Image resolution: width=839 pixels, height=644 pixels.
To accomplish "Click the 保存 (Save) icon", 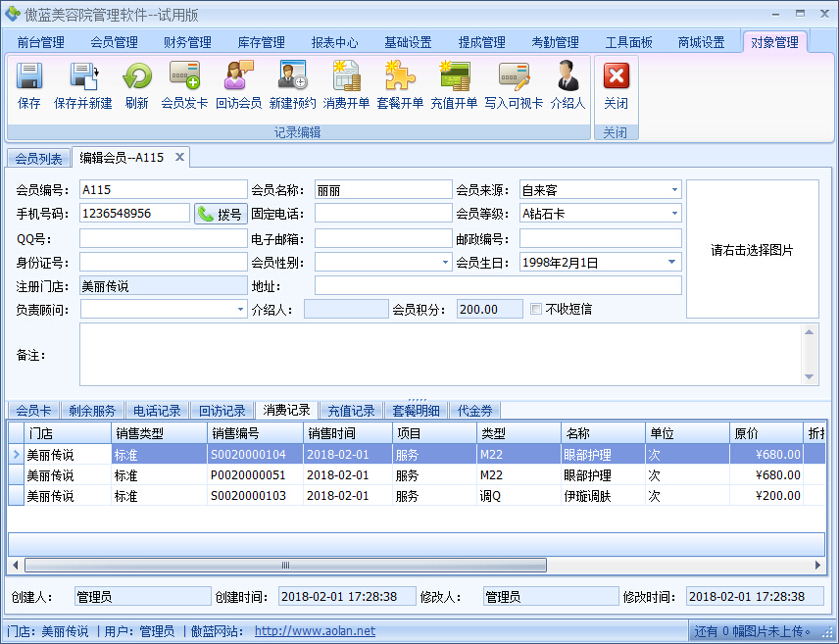I will 29,83.
